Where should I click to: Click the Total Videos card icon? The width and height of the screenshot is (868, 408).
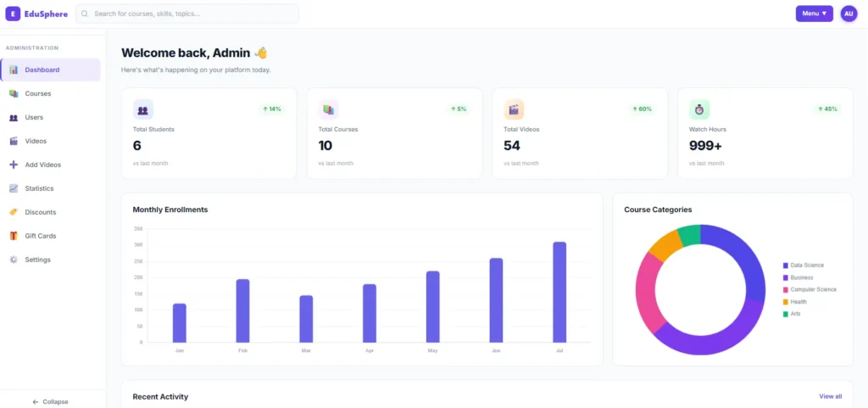click(x=514, y=109)
